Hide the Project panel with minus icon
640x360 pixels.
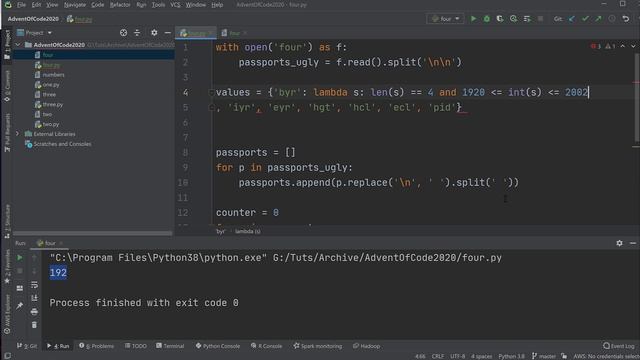(x=167, y=33)
